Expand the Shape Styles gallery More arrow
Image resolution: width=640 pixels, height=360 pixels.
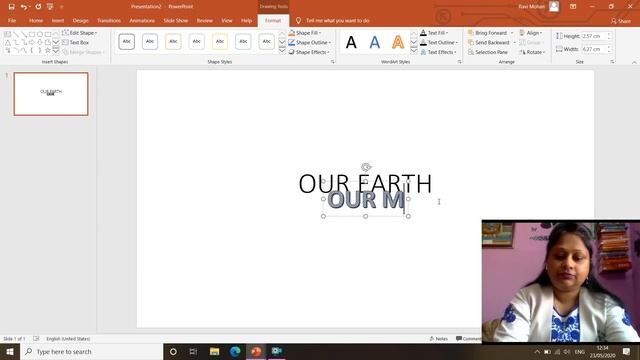tap(282, 51)
